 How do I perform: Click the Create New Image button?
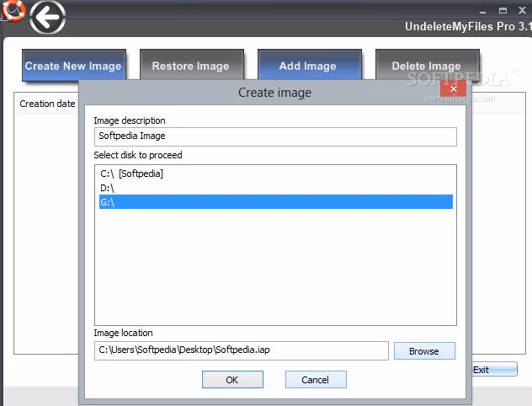tap(74, 65)
